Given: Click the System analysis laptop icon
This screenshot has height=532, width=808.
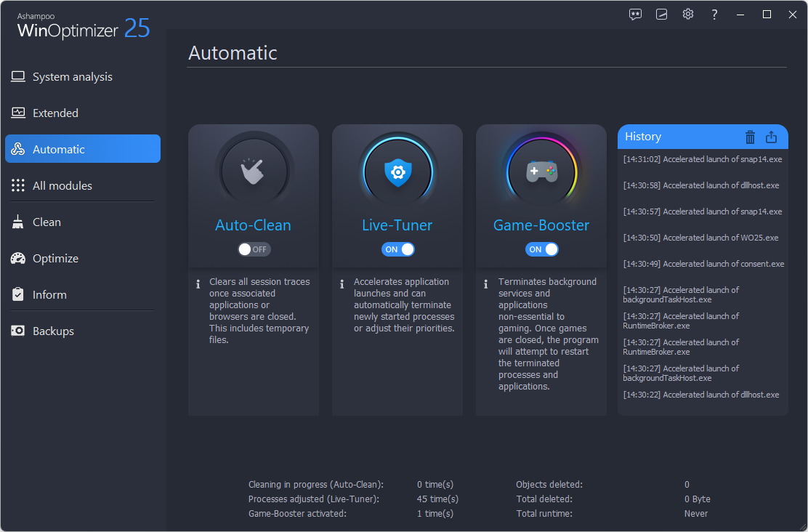Looking at the screenshot, I should click(18, 77).
